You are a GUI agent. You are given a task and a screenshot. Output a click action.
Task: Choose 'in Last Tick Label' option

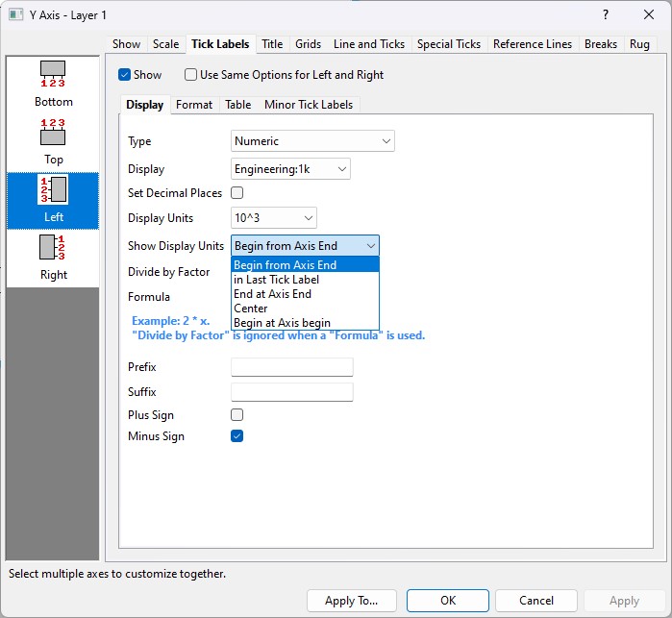[x=305, y=280]
